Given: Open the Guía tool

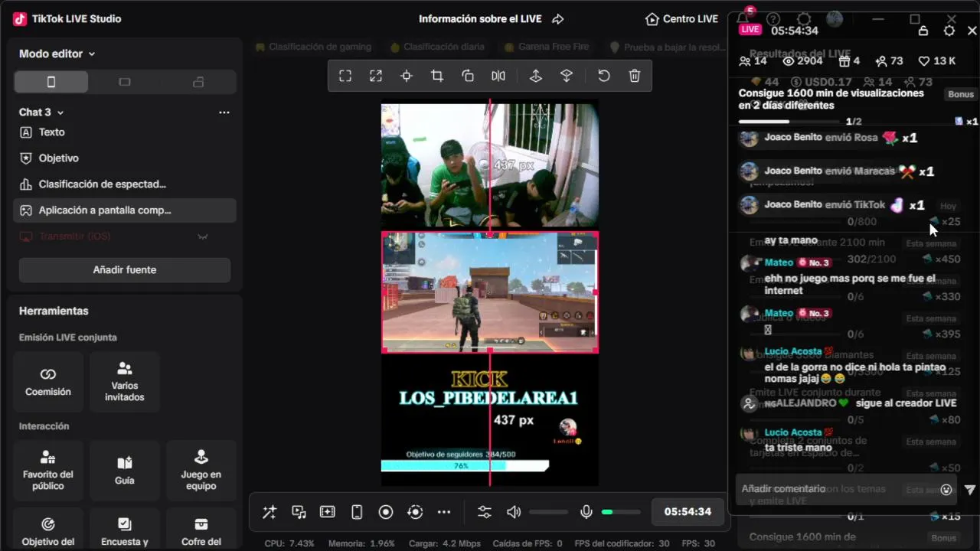Looking at the screenshot, I should 125,470.
